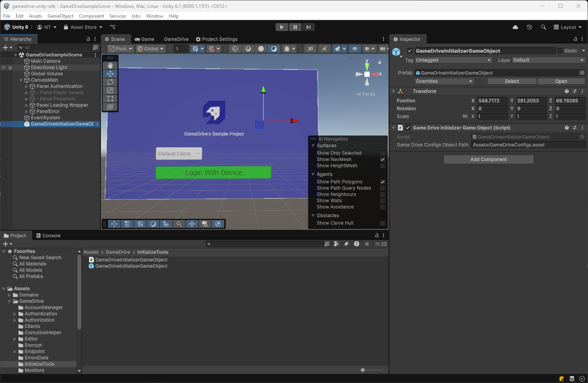Click the Position X field in the Transform
The height and width of the screenshot is (383, 588).
point(492,101)
